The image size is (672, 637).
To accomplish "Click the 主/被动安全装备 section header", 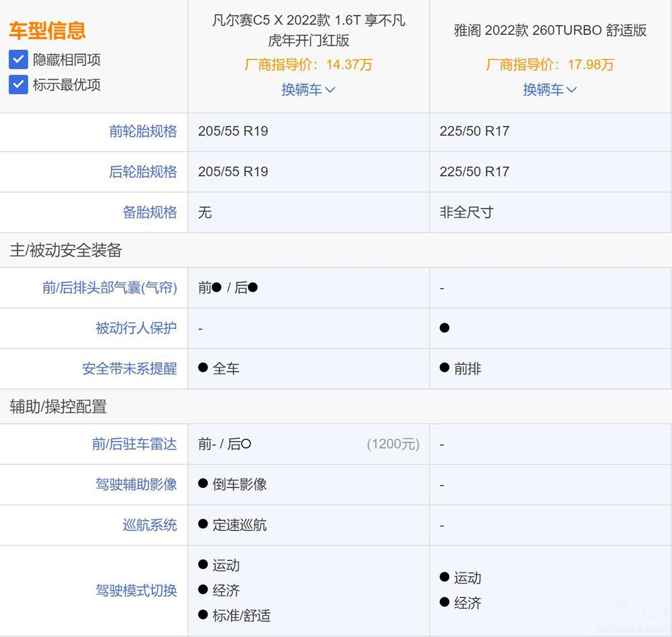I will pos(66,251).
